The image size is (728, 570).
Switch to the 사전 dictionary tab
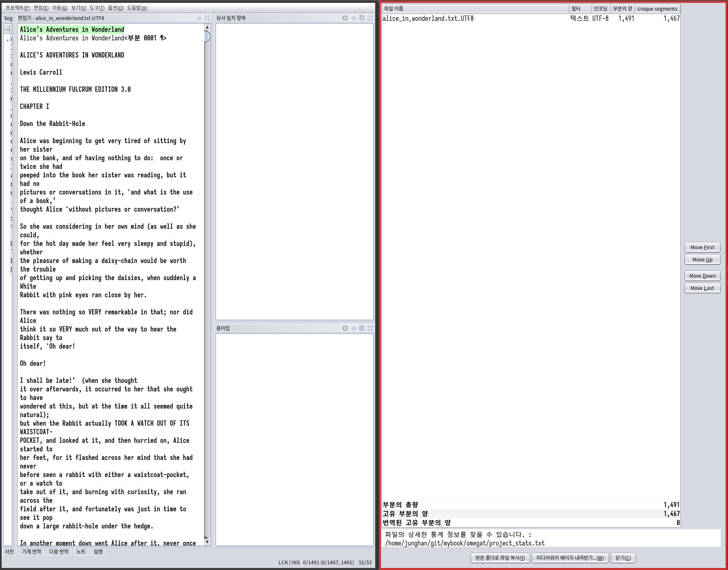click(9, 552)
